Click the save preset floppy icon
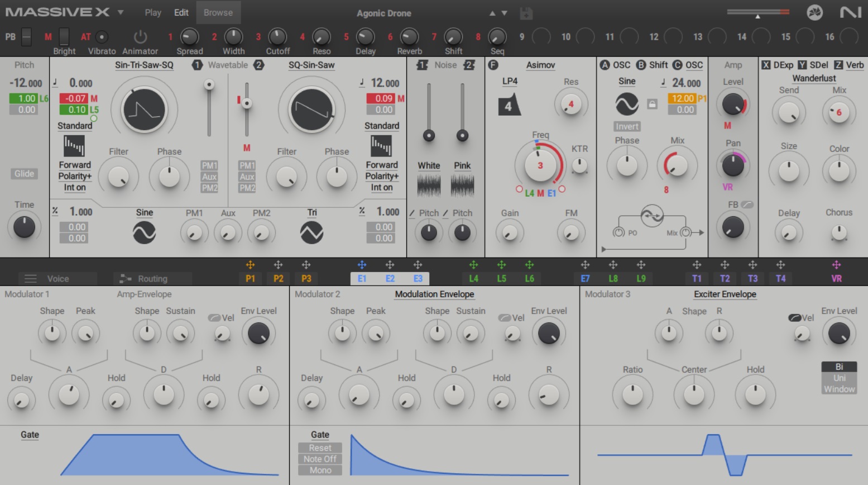 525,13
